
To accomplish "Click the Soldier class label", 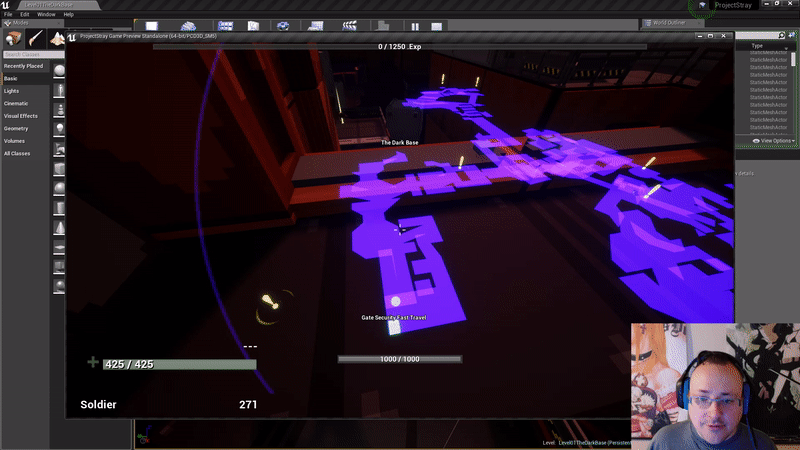I will [x=98, y=405].
